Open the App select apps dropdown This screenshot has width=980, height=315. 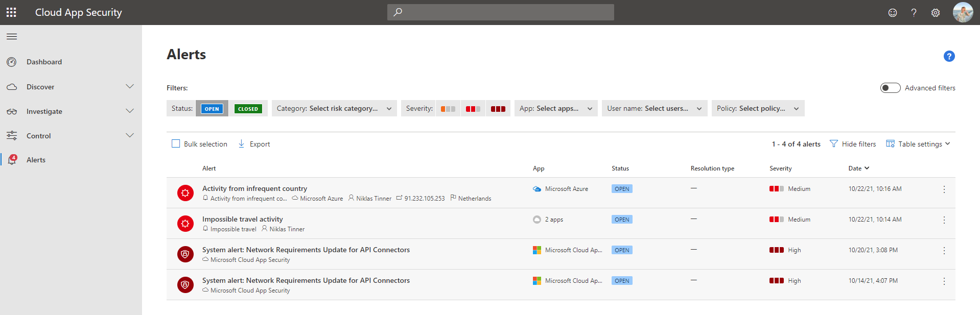[x=556, y=108]
